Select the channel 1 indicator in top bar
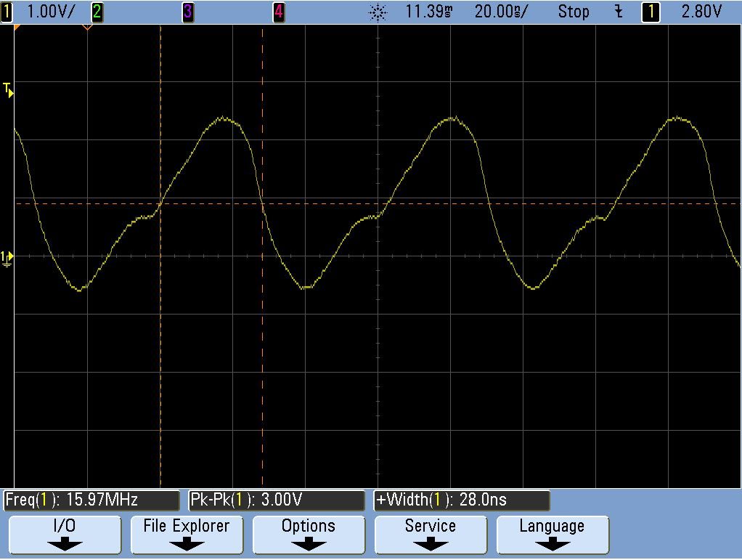Viewport: 742px width, 560px height. (x=7, y=12)
